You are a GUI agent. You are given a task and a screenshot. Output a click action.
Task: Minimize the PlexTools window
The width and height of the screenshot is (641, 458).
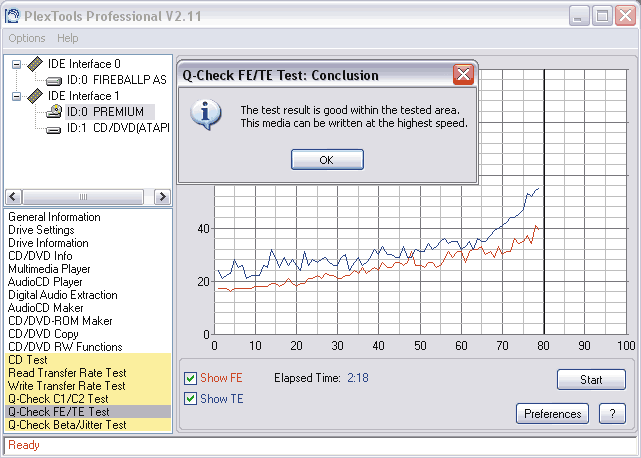579,16
